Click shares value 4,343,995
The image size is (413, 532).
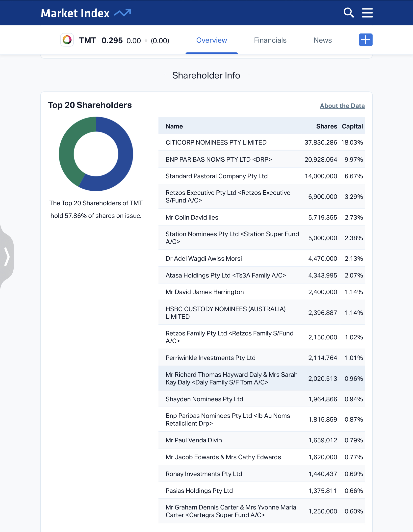323,276
